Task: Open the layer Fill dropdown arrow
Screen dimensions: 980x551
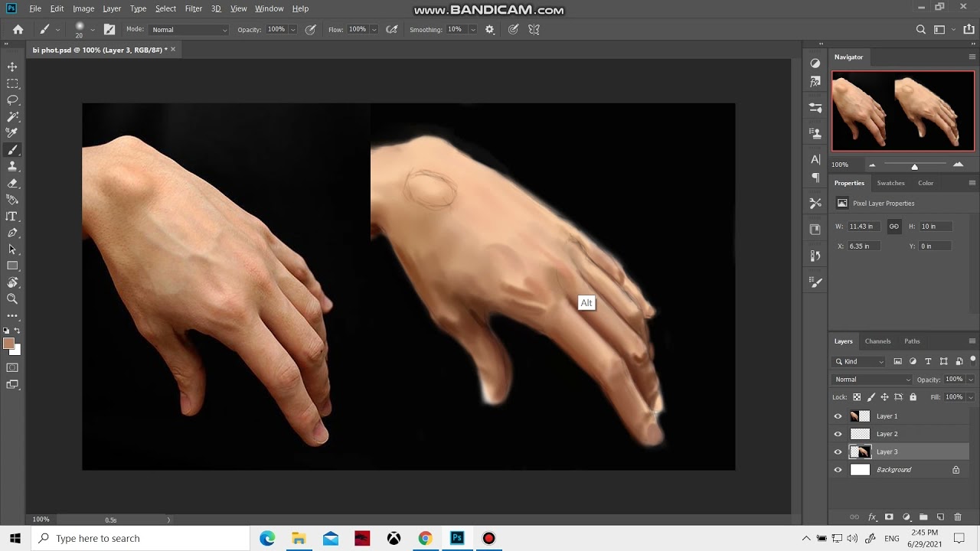Action: coord(971,397)
